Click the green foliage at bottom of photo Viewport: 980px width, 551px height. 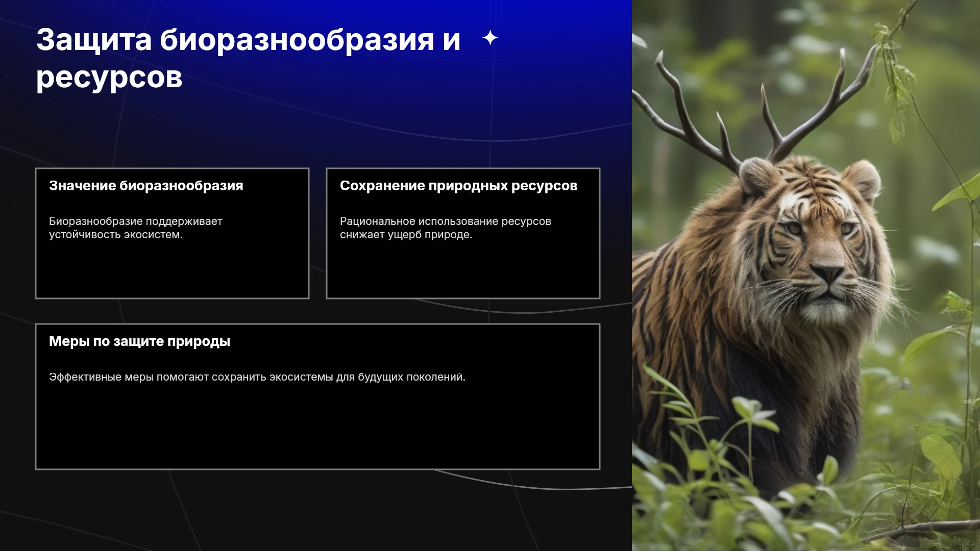(806, 510)
